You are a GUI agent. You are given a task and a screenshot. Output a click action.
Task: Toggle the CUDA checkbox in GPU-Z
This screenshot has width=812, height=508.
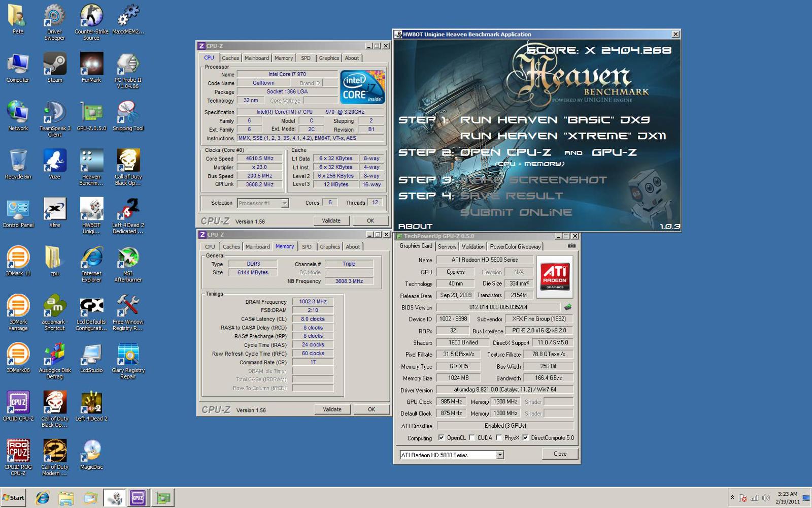[x=472, y=437]
